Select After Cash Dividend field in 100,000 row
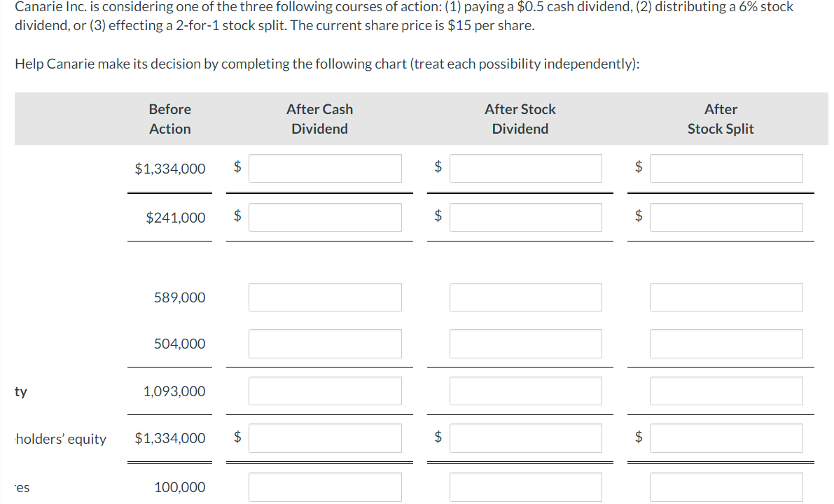This screenshot has width=834, height=504. (x=325, y=487)
